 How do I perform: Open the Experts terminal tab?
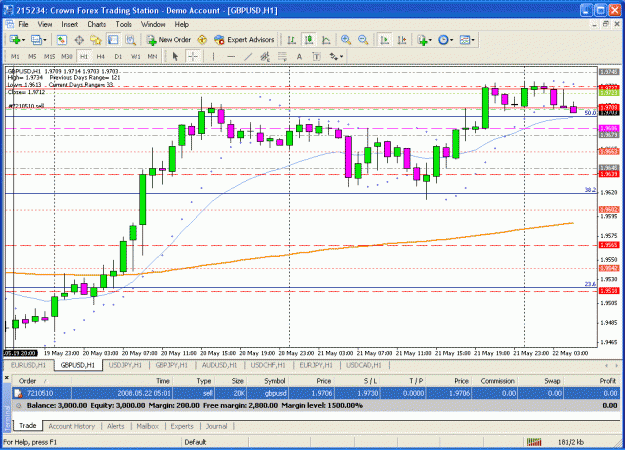click(x=182, y=426)
